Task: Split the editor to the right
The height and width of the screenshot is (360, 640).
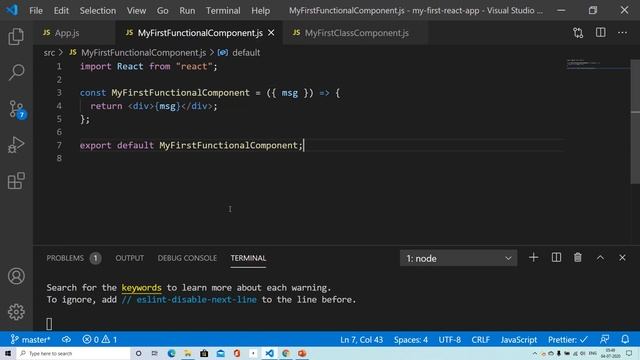Action: coord(600,33)
